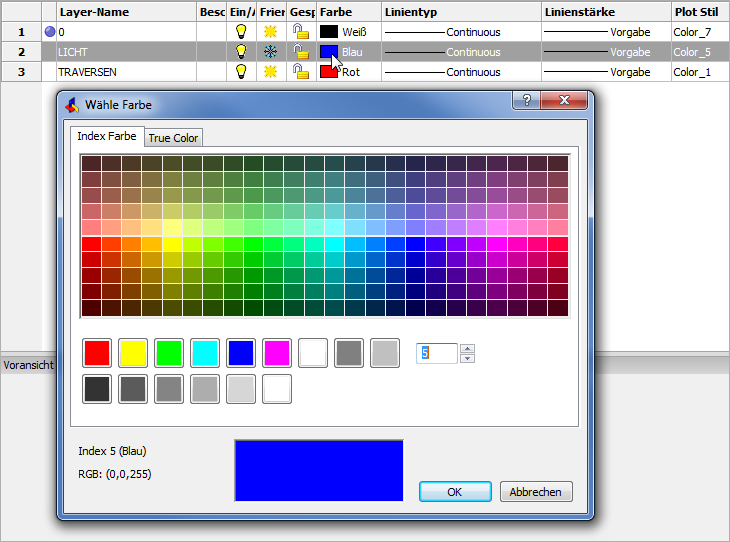Click the freeze sun icon for TRAVERSEN
The width and height of the screenshot is (730, 542).
270,72
